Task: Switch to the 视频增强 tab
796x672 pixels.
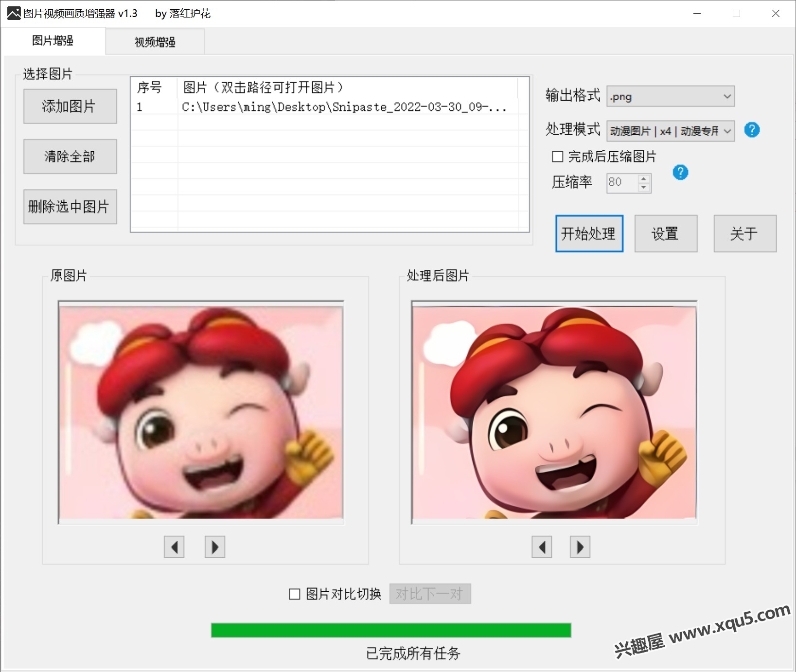Action: 155,42
